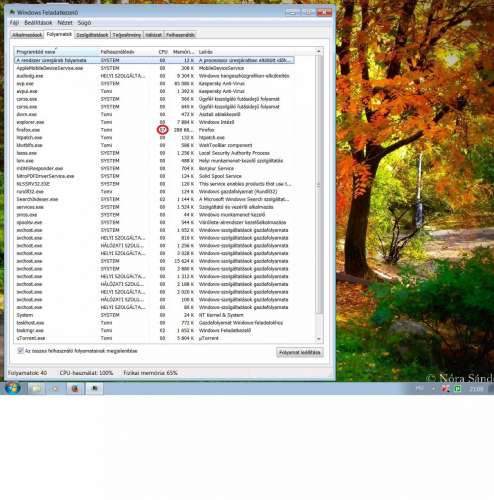Click the green icon in the system tray
The image size is (494, 500).
458,389
